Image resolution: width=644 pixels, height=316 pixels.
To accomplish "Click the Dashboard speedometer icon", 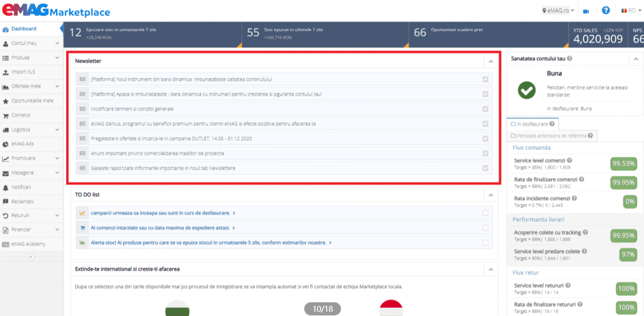I will pos(5,29).
